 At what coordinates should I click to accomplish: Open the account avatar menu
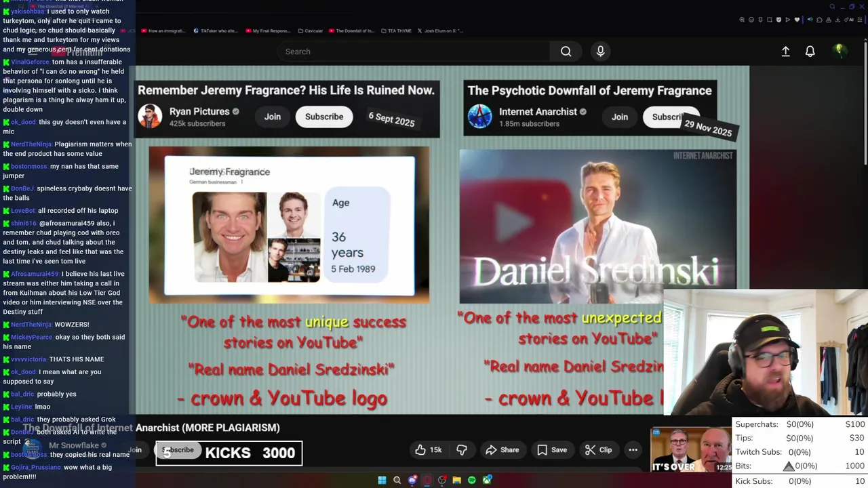(840, 51)
